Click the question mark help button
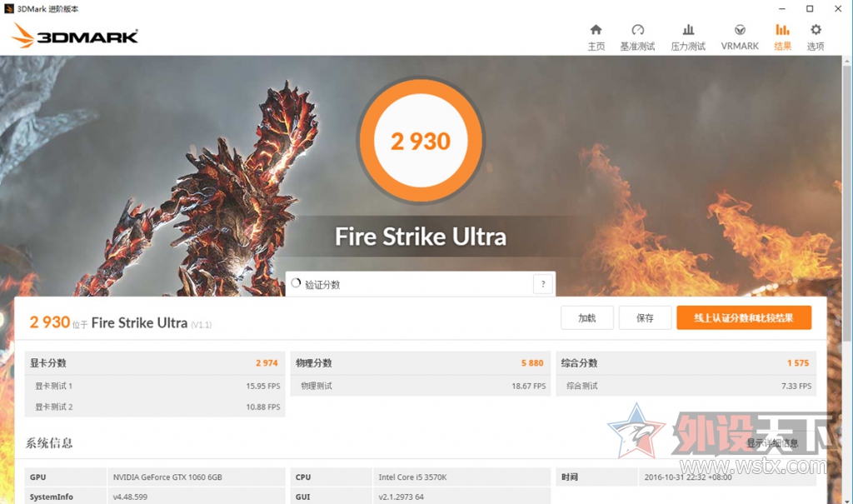This screenshot has height=504, width=853. (x=543, y=284)
